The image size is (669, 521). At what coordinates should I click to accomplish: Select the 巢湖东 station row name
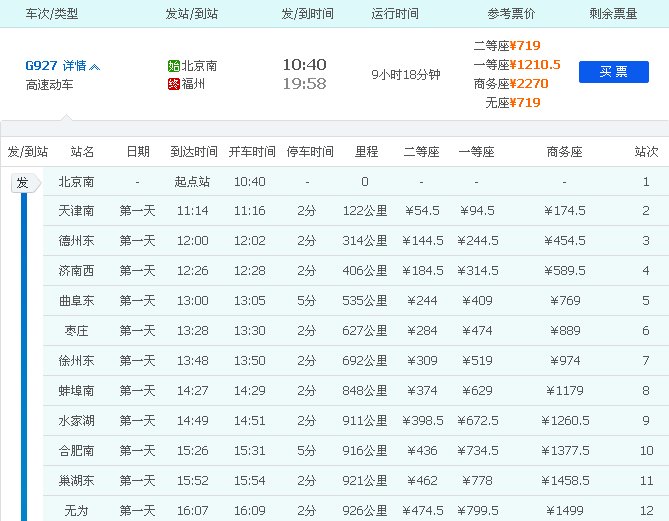click(x=76, y=481)
